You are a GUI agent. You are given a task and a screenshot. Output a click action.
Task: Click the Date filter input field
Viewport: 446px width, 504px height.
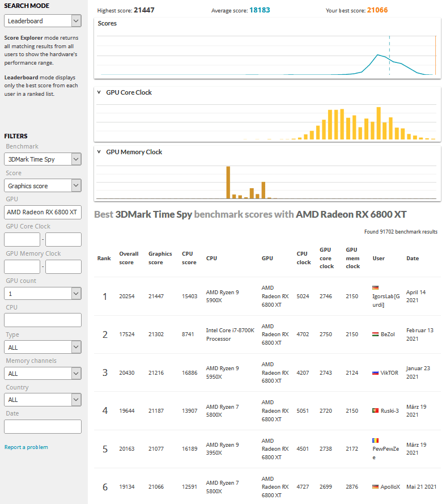43,426
